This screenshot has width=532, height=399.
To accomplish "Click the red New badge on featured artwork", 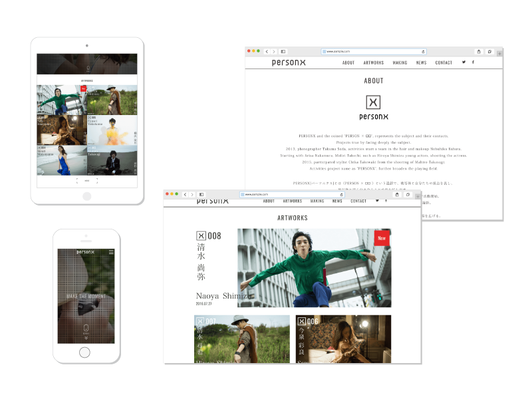I will (382, 238).
